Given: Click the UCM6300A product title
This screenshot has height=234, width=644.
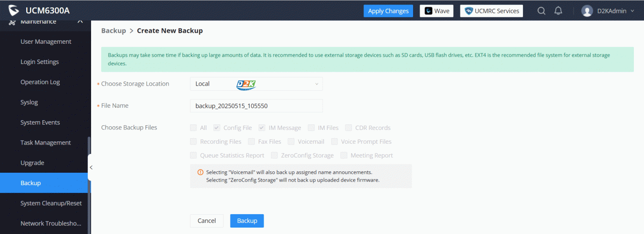Looking at the screenshot, I should [48, 11].
